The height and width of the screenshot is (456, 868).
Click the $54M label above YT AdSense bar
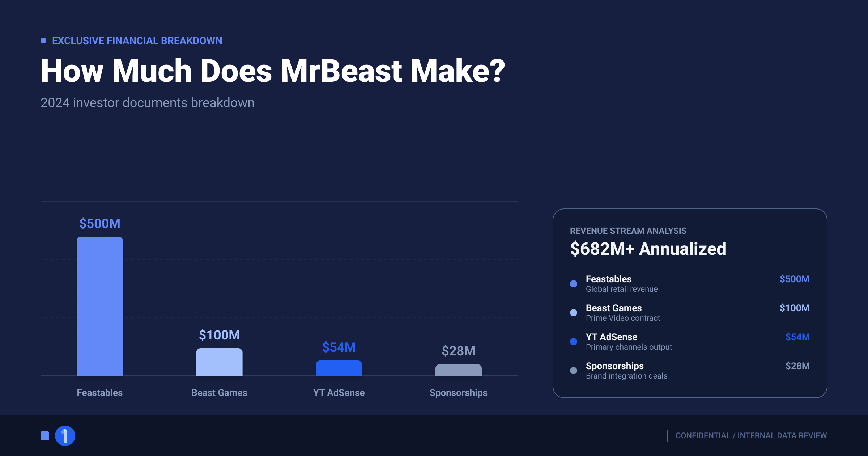point(339,347)
